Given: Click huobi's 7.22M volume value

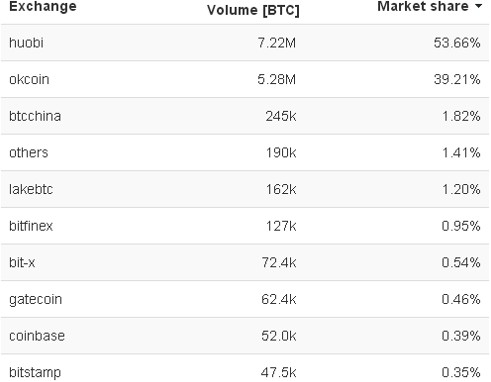Looking at the screenshot, I should [x=277, y=43].
